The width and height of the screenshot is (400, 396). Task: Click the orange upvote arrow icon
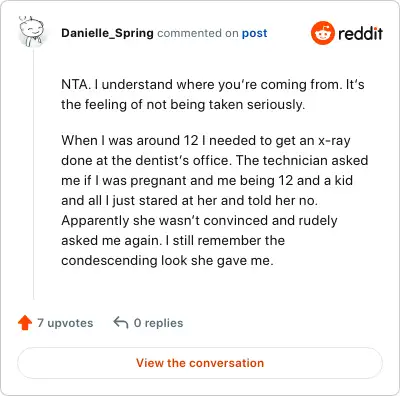(x=25, y=323)
